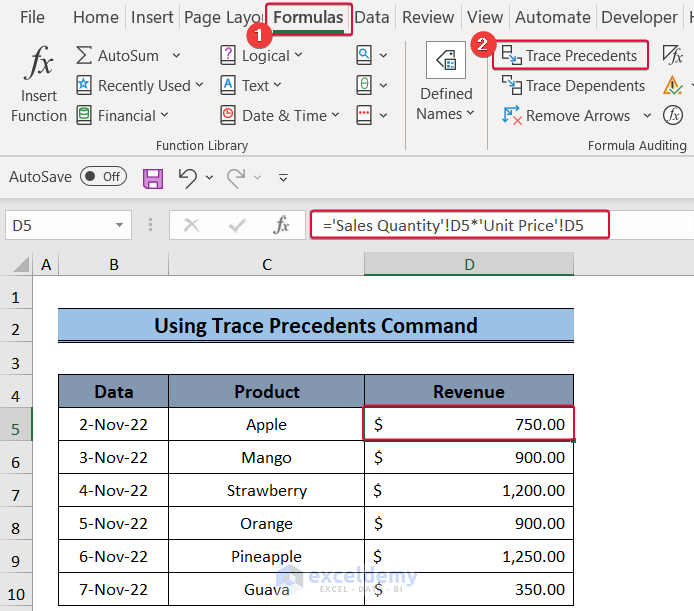Switch to the Data tab
The image size is (694, 611).
tap(372, 17)
